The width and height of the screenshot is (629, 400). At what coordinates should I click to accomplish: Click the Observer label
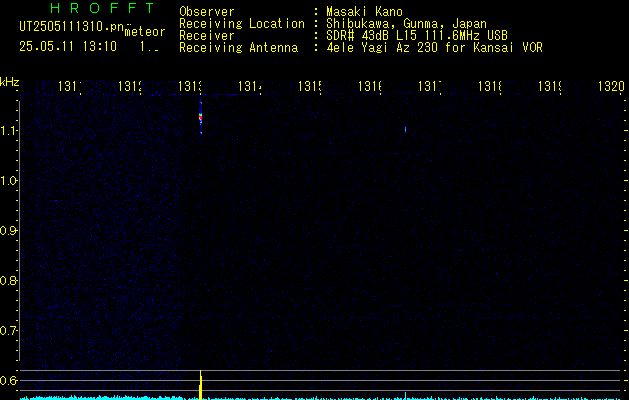tap(207, 11)
